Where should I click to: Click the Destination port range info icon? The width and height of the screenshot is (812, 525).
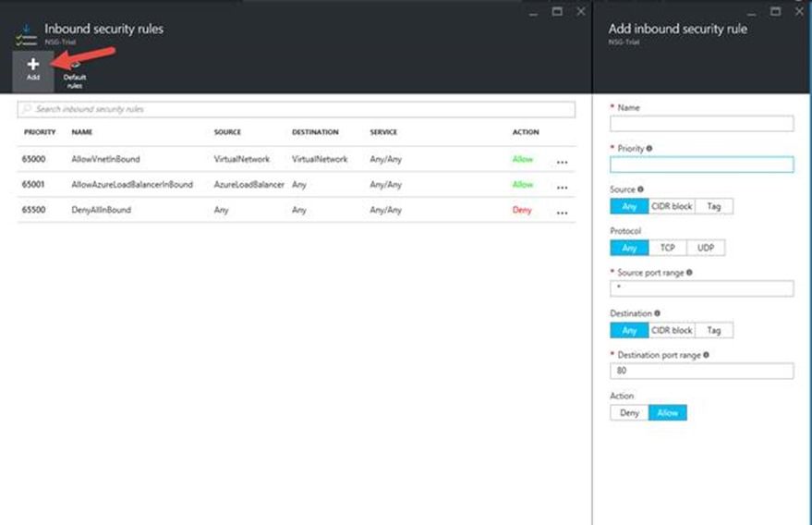point(706,355)
